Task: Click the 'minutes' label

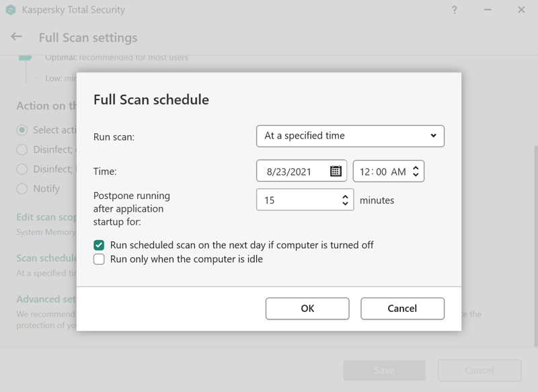Action: tap(377, 200)
